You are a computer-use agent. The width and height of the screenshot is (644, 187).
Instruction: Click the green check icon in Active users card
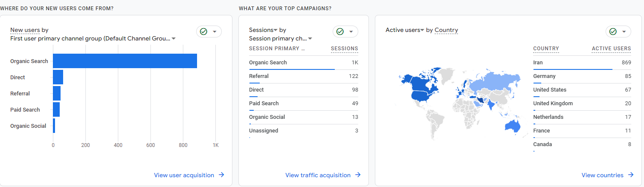[x=613, y=32]
